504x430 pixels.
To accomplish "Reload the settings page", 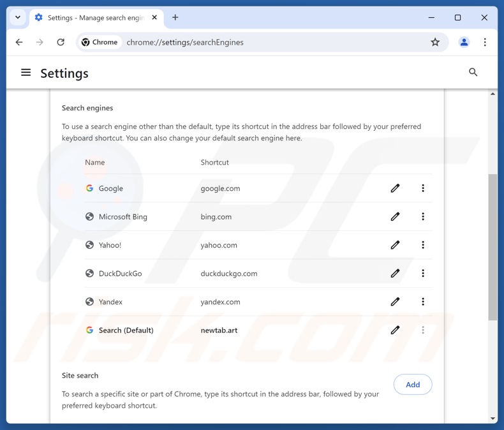I will coord(61,42).
